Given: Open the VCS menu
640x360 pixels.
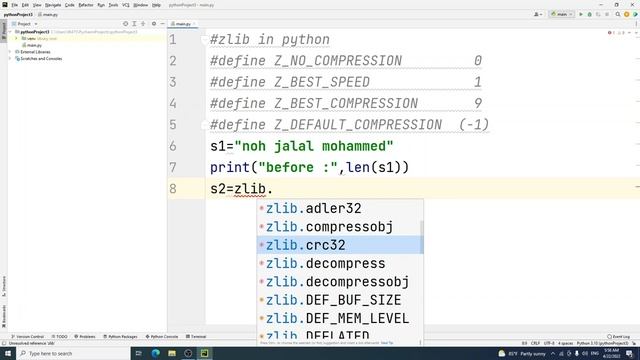Looking at the screenshot, I should [126, 5].
